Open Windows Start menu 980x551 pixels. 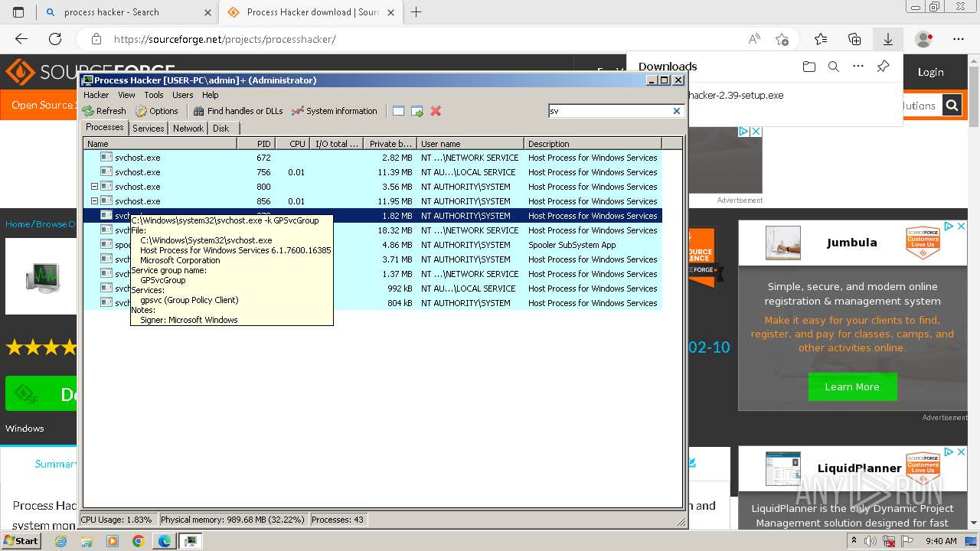pos(21,540)
